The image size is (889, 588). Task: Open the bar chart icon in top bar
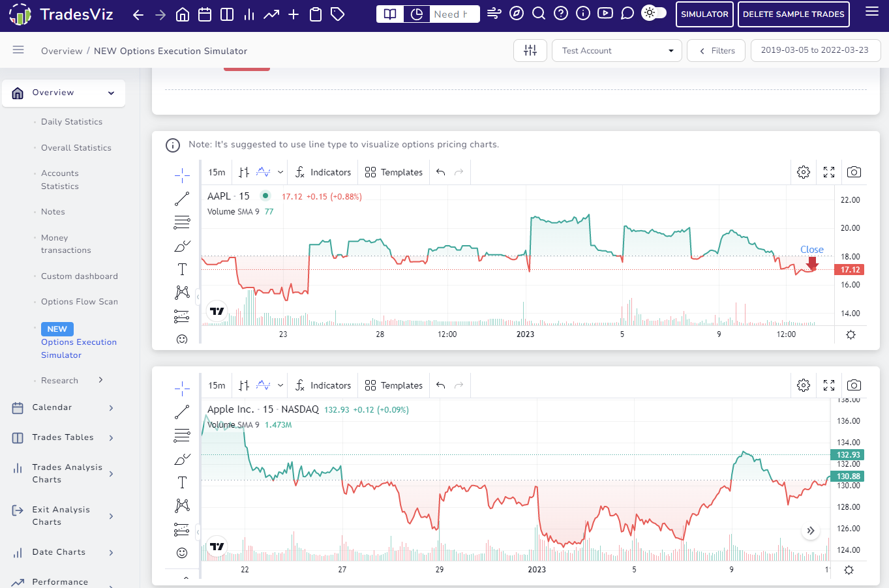(x=249, y=14)
